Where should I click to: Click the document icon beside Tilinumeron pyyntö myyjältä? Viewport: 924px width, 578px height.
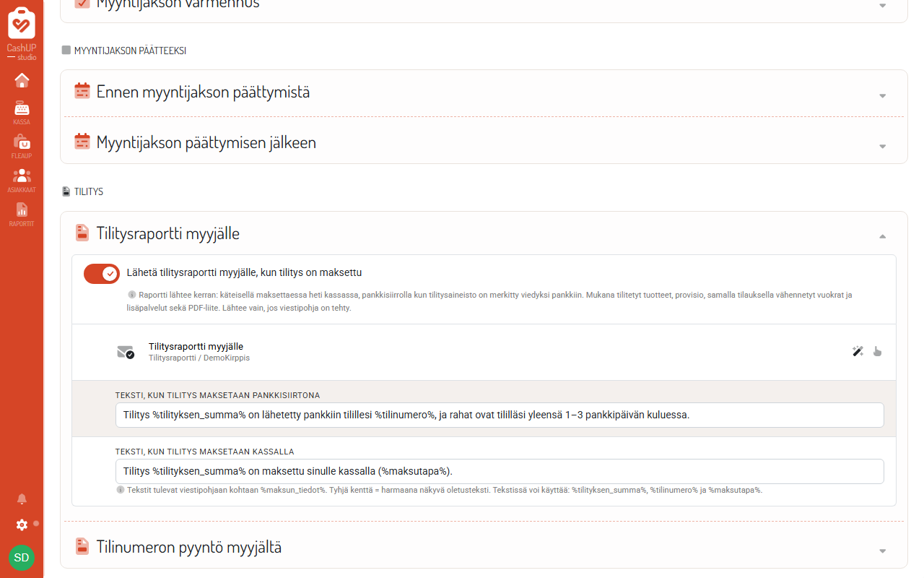(x=82, y=546)
